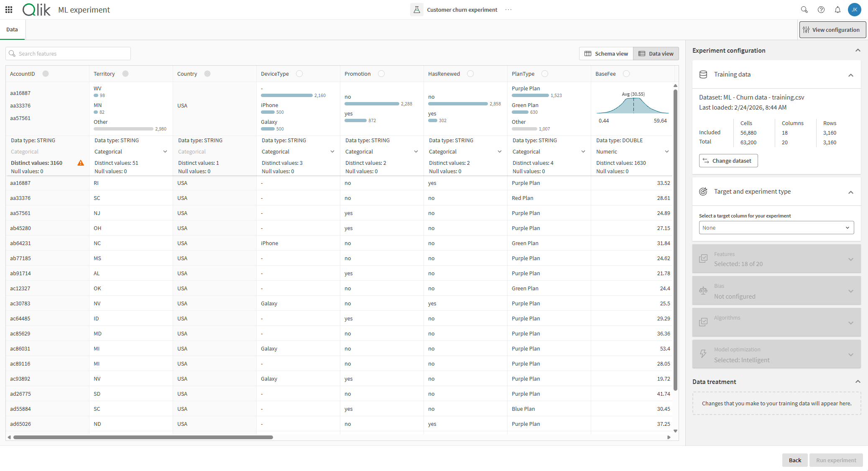Select the Data tab

pyautogui.click(x=12, y=29)
